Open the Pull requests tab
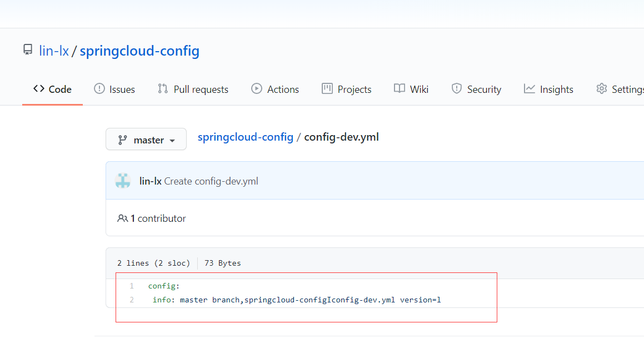This screenshot has width=644, height=353. coord(193,89)
